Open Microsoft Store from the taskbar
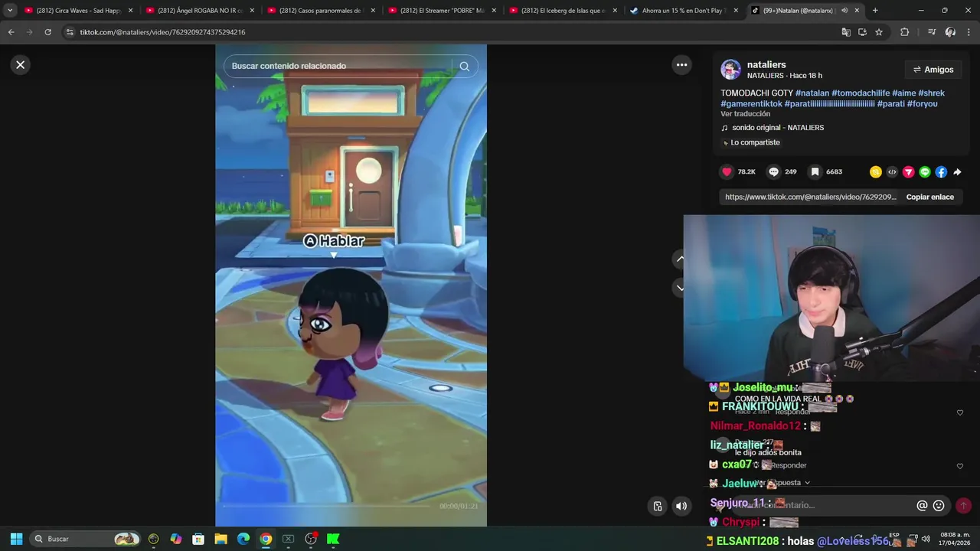980x551 pixels. pos(198,539)
